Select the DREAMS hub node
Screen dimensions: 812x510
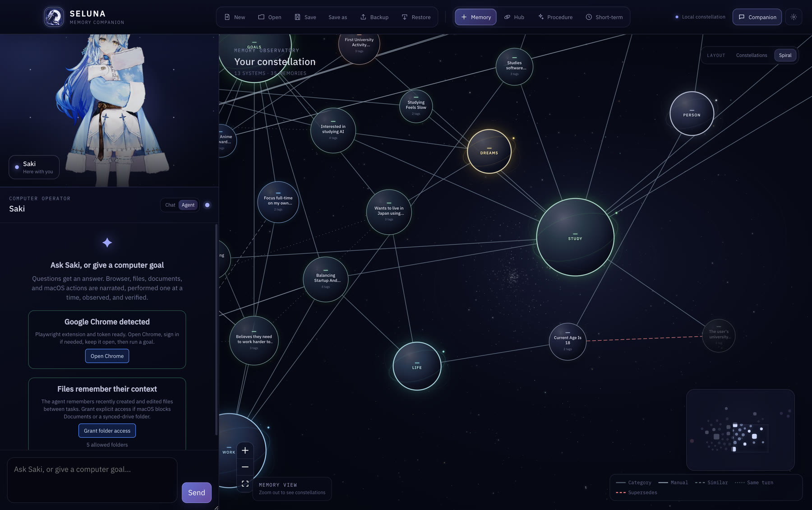(x=489, y=151)
